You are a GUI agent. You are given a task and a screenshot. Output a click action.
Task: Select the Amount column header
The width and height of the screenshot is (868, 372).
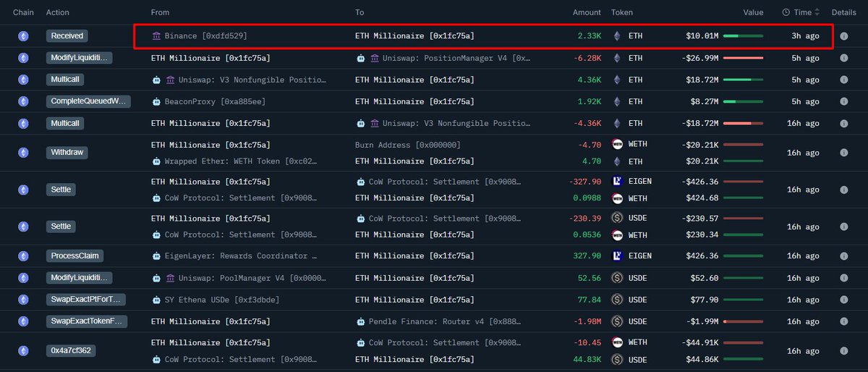(x=587, y=12)
